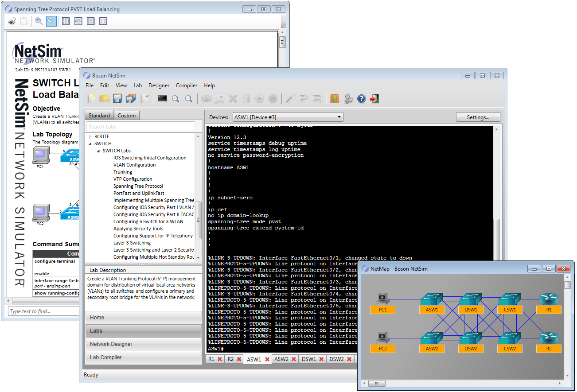Toggle Zoom Out mode in the lab viewer
Viewport: 577px width, 392px height.
tap(51, 21)
